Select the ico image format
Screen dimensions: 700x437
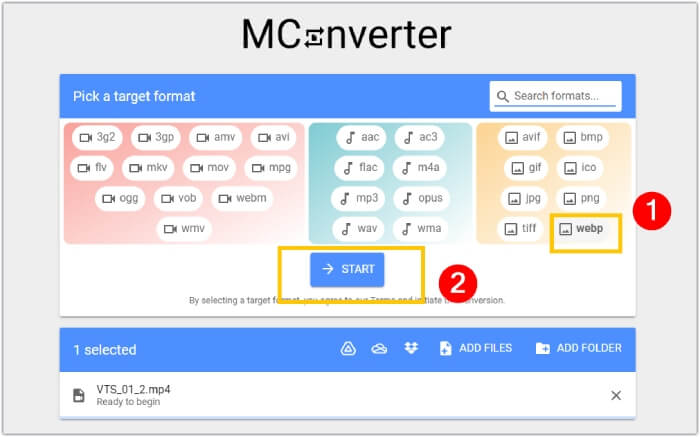[580, 168]
